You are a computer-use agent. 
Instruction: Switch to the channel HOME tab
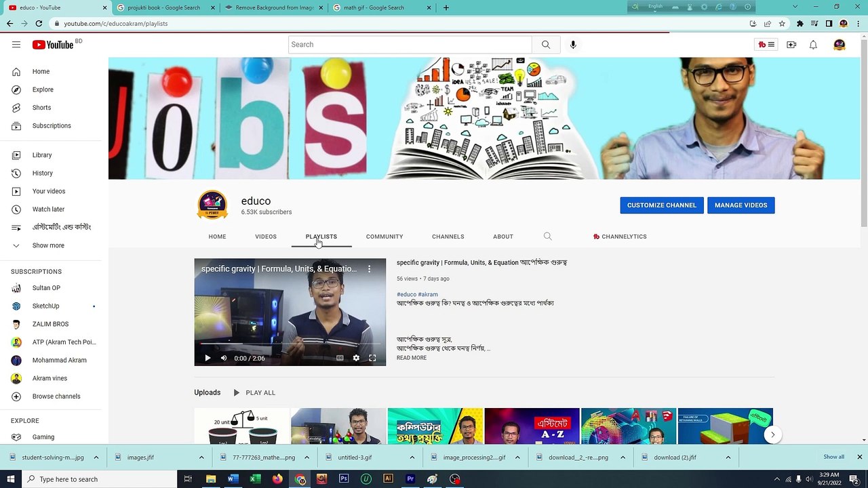pos(217,237)
